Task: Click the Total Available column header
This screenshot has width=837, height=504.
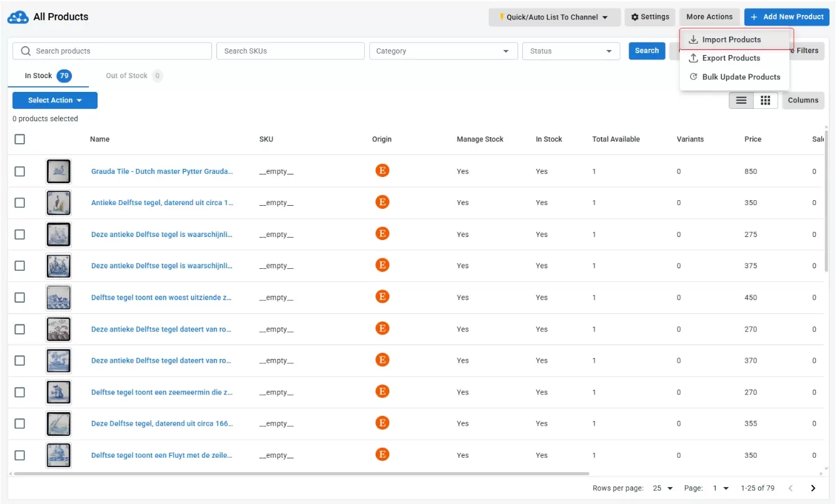Action: pos(616,139)
